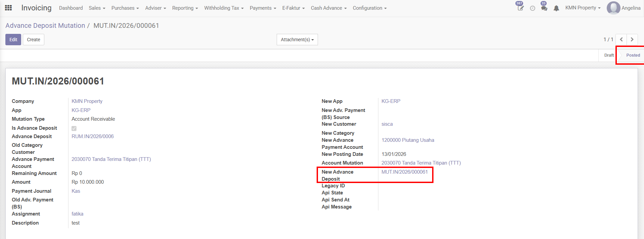Expand the Attachment(s) dropdown
The image size is (644, 239).
click(297, 40)
